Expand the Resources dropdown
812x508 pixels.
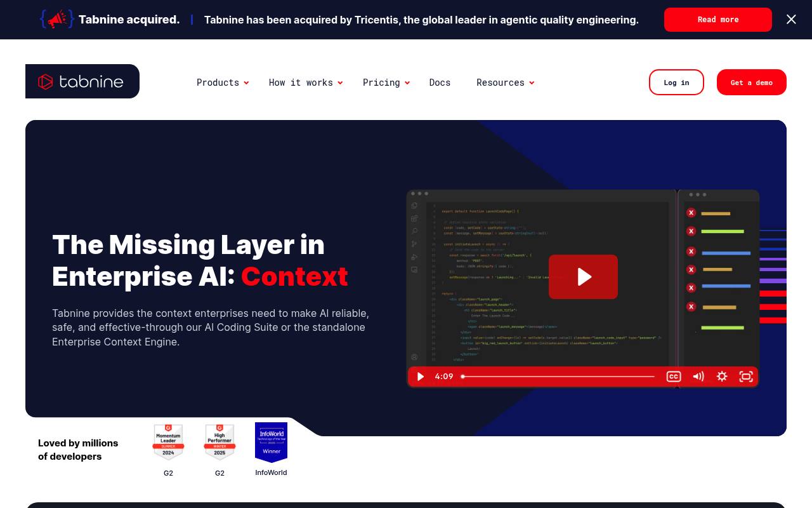pos(506,83)
